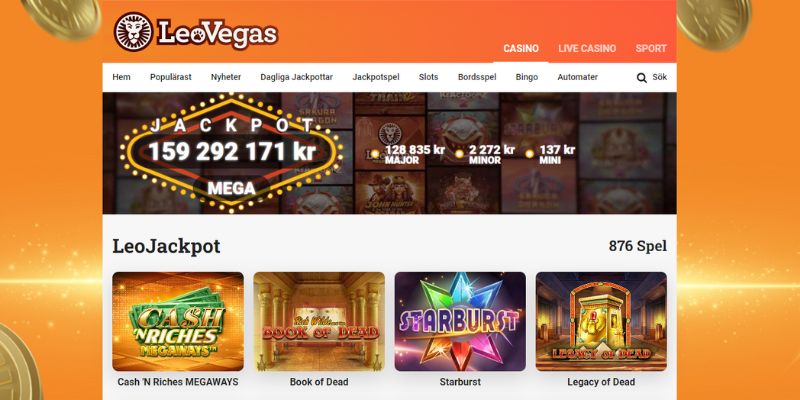800x400 pixels.
Task: Switch to the Live Casino tab
Action: coord(587,48)
